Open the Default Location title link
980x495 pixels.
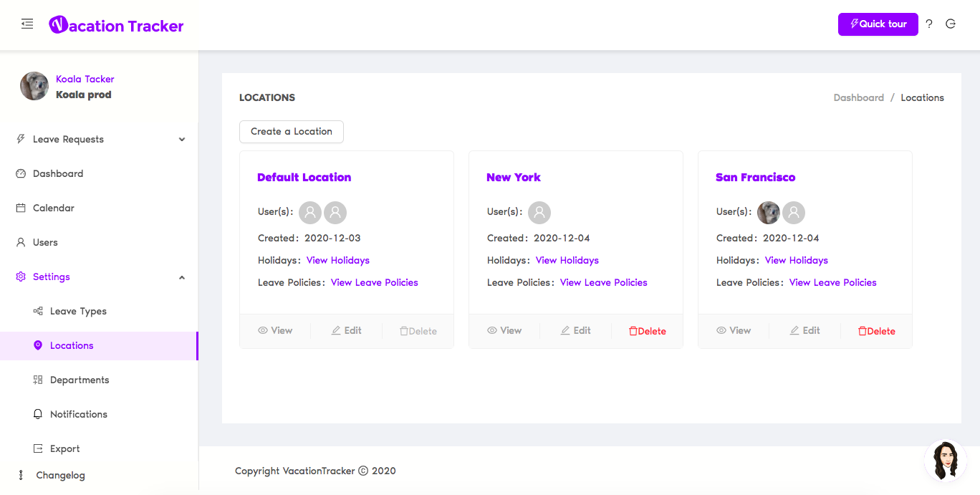click(304, 177)
